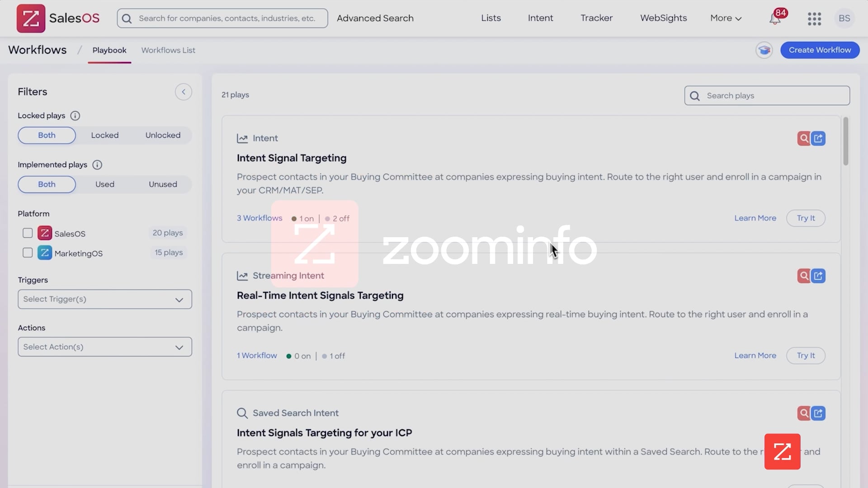Open preview magnifier on Intent Signal Targeting card
Viewport: 868px width, 488px height.
tap(803, 138)
